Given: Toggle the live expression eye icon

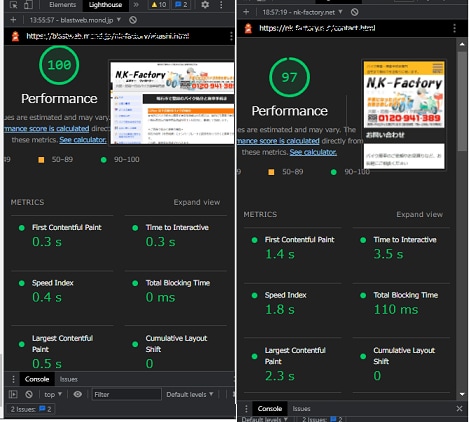Looking at the screenshot, I should 78,394.
